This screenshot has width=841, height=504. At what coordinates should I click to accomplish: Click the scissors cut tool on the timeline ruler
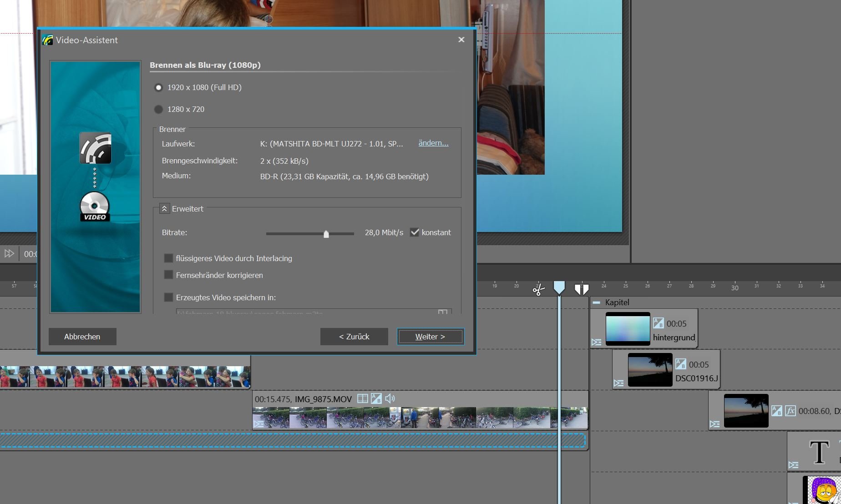point(538,290)
